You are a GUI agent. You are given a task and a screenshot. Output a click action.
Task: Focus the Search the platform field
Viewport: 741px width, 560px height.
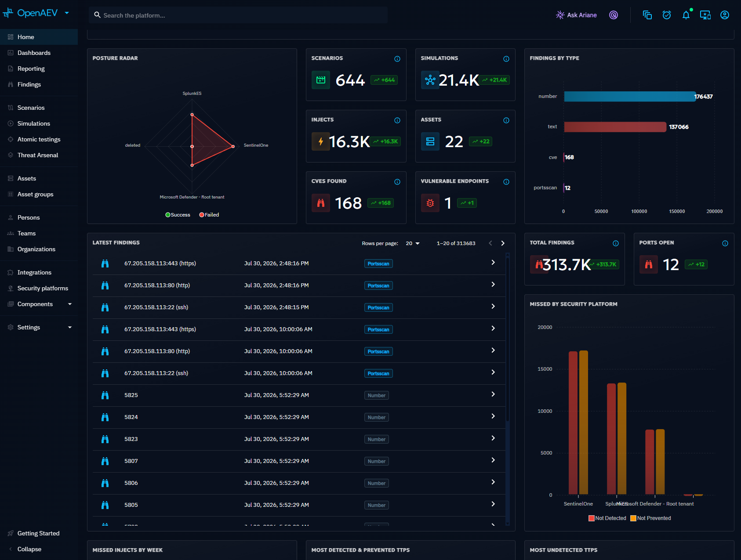(238, 15)
